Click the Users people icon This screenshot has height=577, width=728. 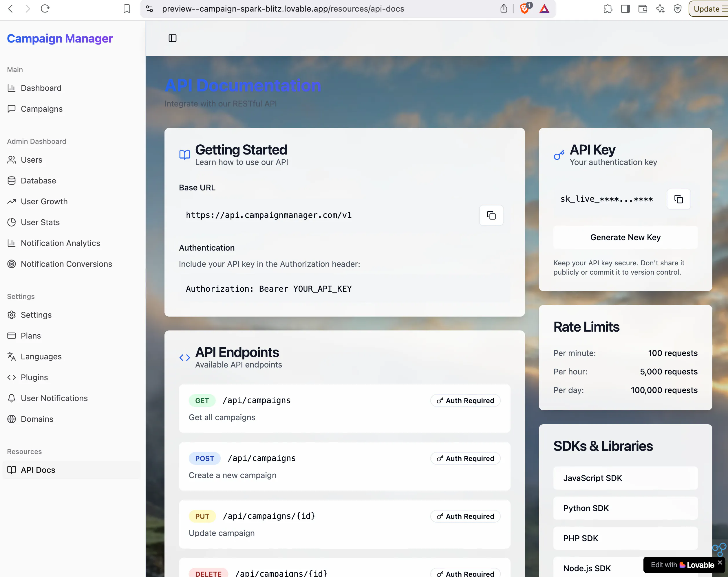coord(12,160)
